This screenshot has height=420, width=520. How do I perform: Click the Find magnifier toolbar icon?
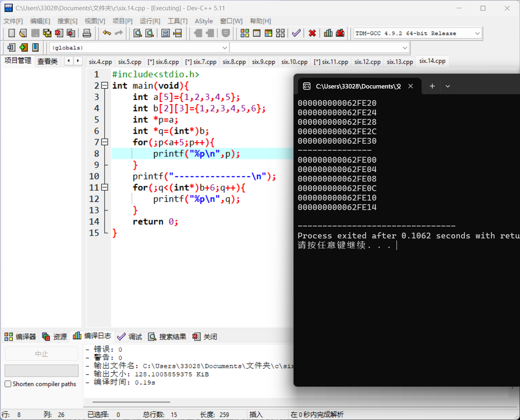click(138, 33)
